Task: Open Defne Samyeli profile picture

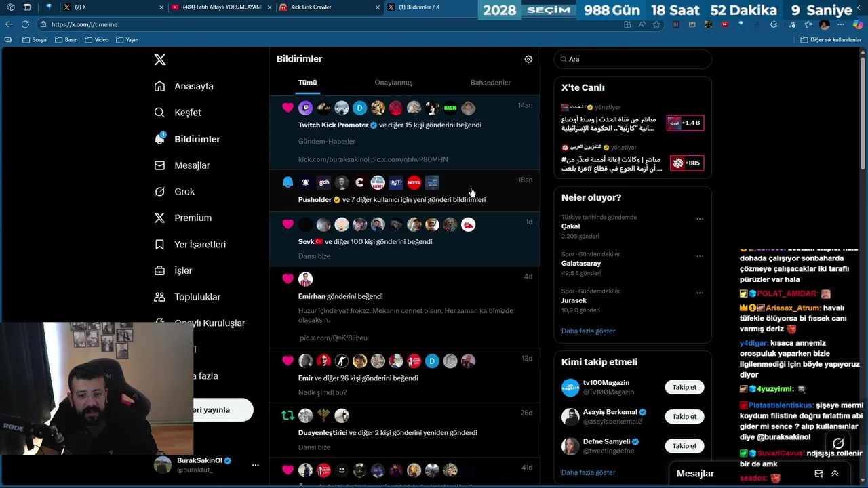Action: 570,446
